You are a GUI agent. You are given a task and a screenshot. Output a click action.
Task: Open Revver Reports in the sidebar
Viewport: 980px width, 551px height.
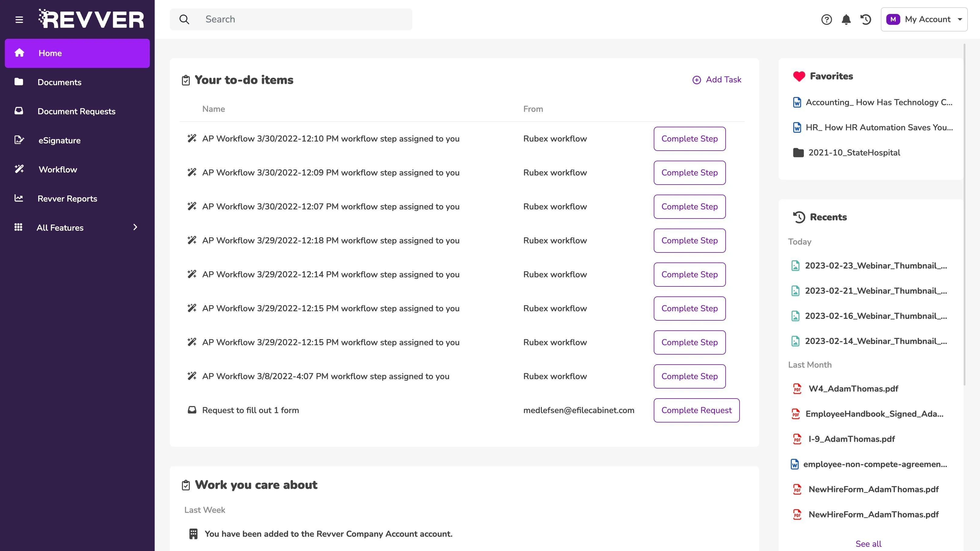(x=77, y=199)
